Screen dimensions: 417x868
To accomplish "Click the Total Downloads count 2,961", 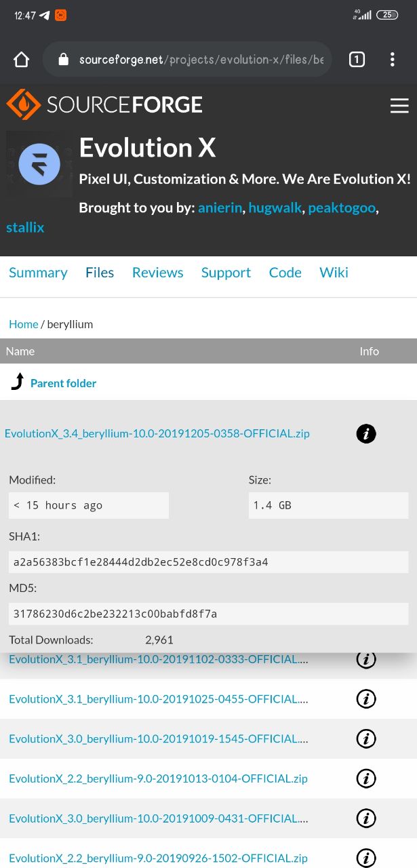I will (159, 639).
